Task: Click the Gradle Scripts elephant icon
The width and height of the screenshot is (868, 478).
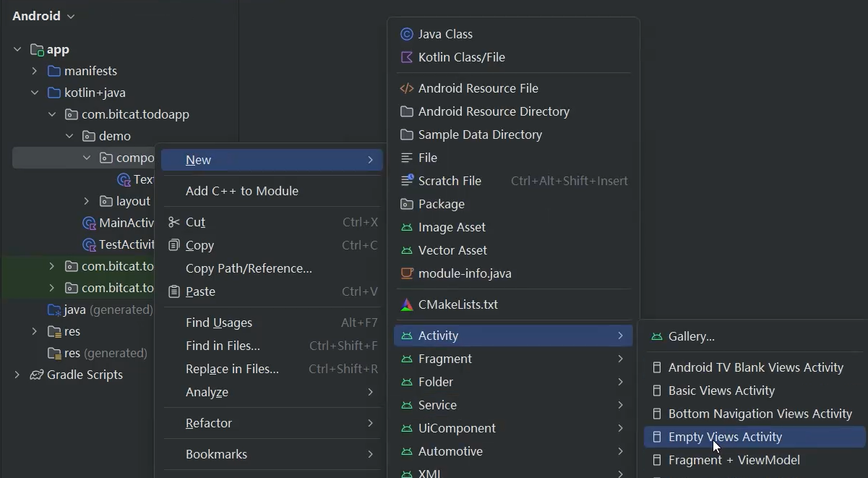Action: 36,375
